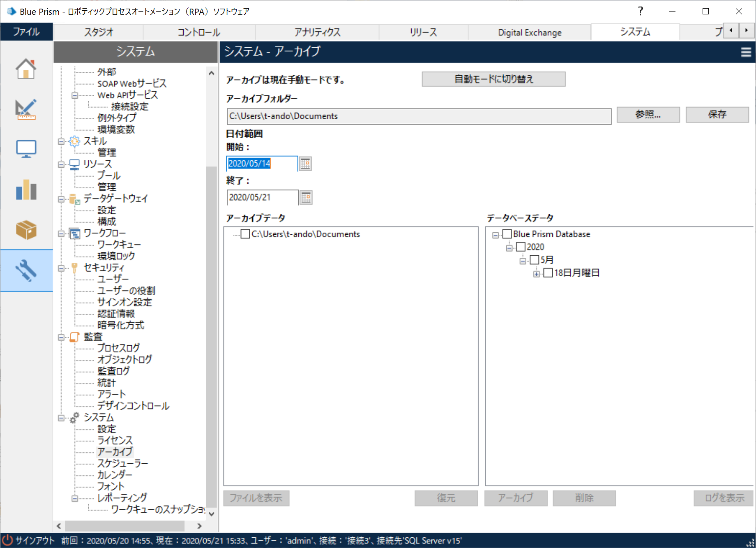Viewport: 756px width, 548px height.
Task: Click the 参照... browse button
Action: tap(648, 114)
